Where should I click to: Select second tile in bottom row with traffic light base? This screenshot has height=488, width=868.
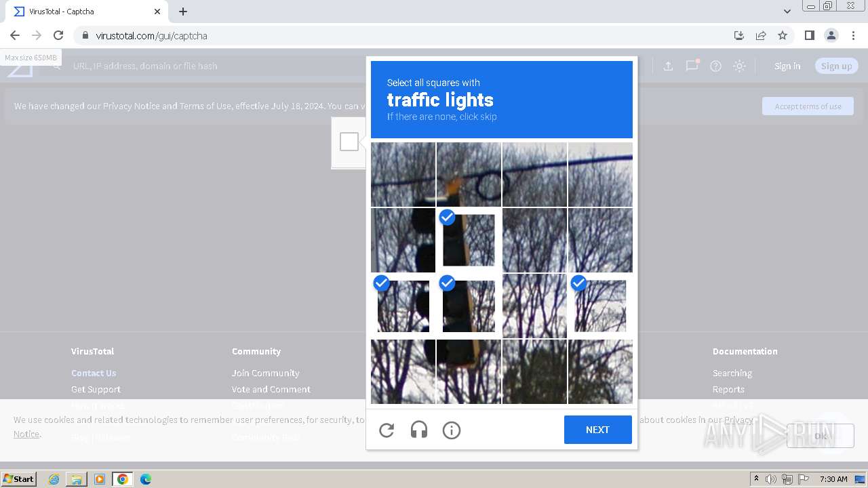pyautogui.click(x=469, y=371)
